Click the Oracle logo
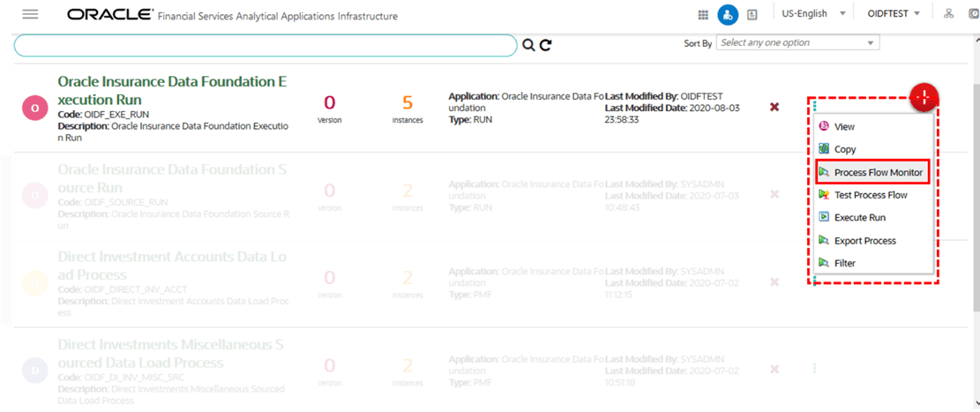The width and height of the screenshot is (980, 412). click(x=110, y=14)
